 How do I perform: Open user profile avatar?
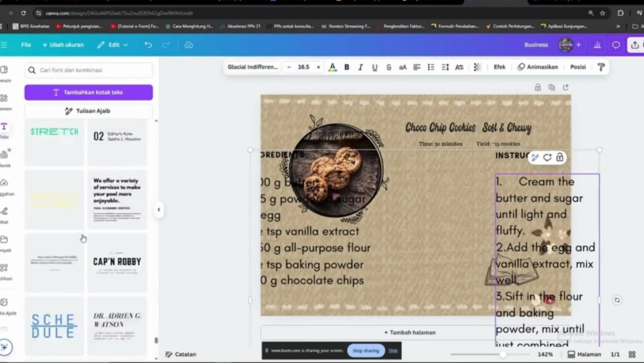pyautogui.click(x=565, y=44)
